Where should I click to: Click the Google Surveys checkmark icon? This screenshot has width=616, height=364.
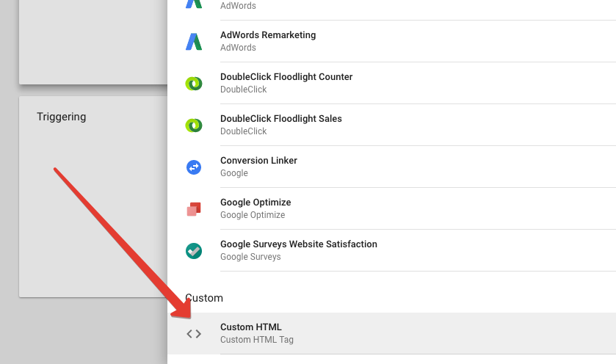194,251
